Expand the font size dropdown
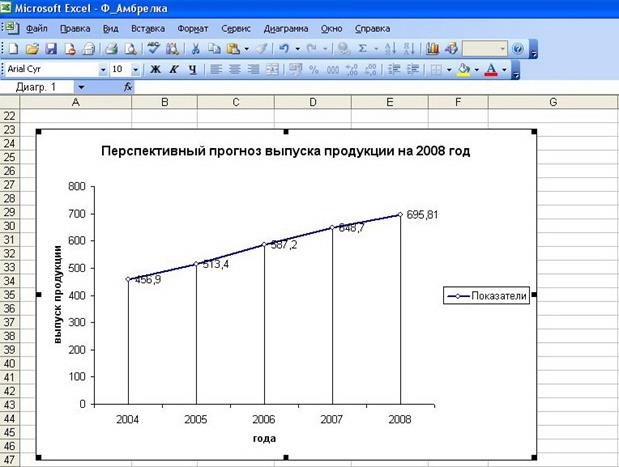Viewport: 619px width, 467px height. [x=135, y=69]
